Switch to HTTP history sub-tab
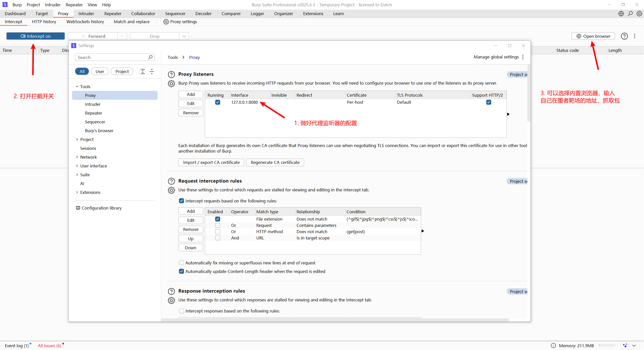Screen dimensions: 644x350 click(44, 22)
